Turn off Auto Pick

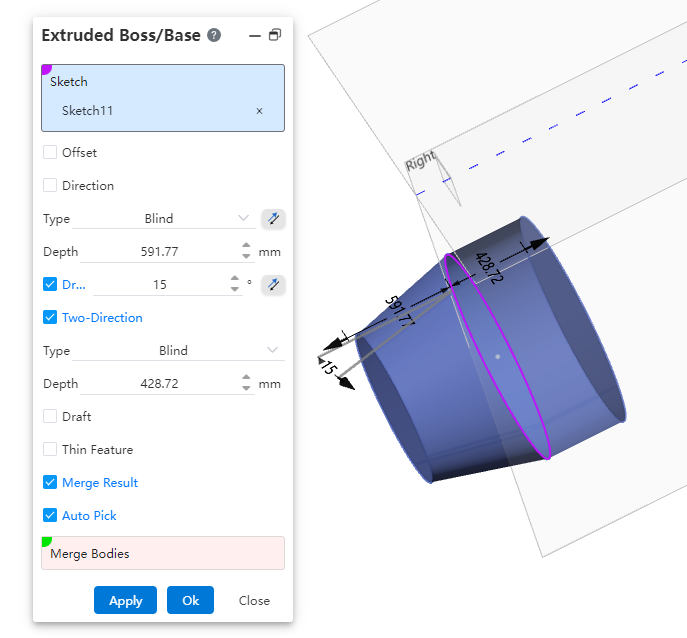tap(50, 515)
